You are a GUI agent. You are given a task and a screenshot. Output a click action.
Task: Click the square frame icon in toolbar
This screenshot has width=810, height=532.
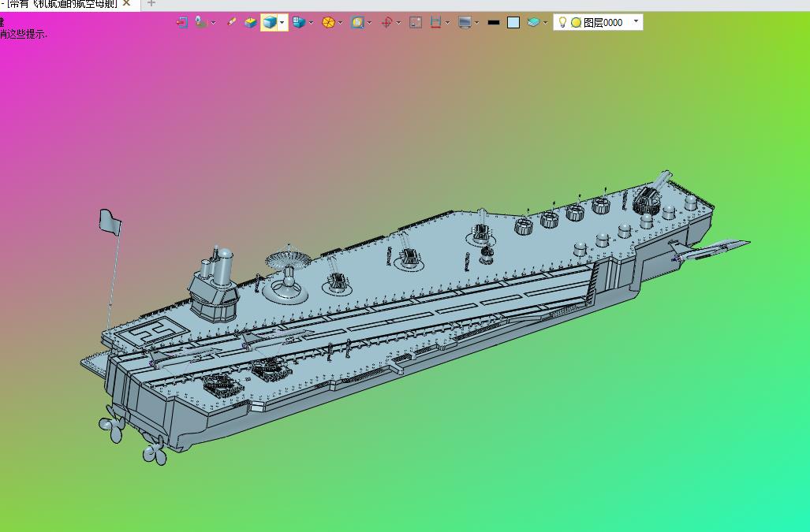pyautogui.click(x=416, y=23)
